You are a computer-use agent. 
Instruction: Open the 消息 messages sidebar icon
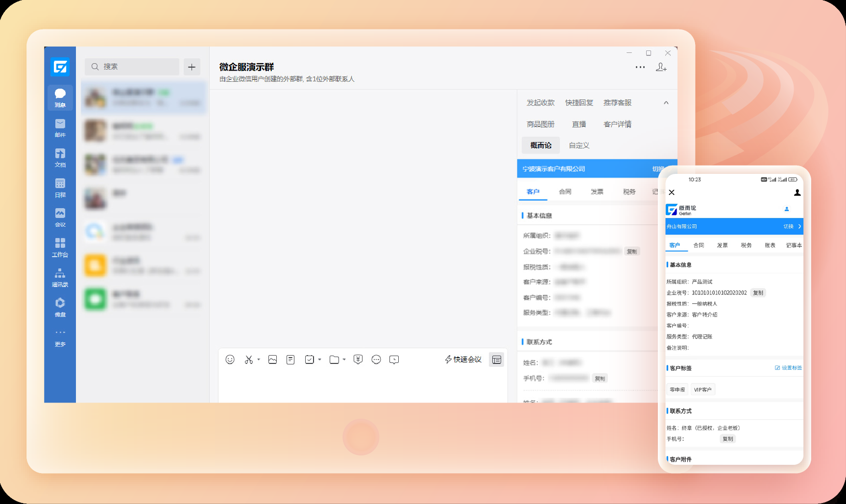pos(60,97)
